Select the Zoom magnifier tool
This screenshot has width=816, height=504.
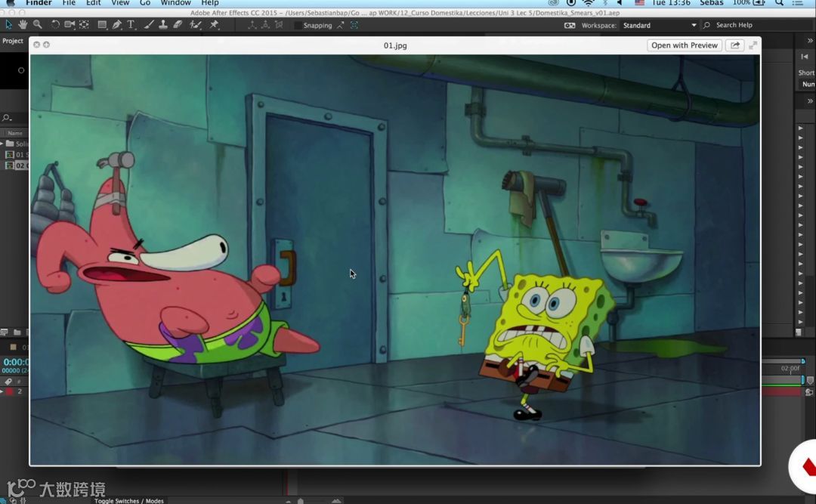click(38, 24)
